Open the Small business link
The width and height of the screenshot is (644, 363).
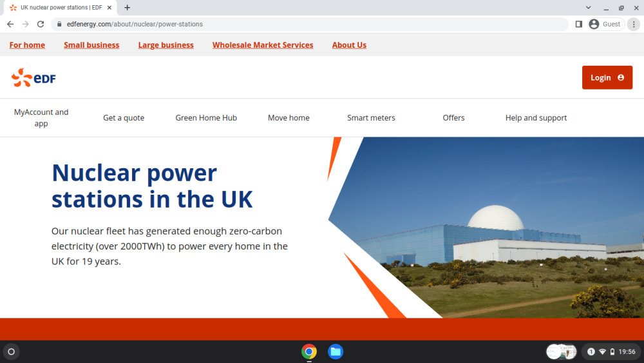[x=91, y=44]
